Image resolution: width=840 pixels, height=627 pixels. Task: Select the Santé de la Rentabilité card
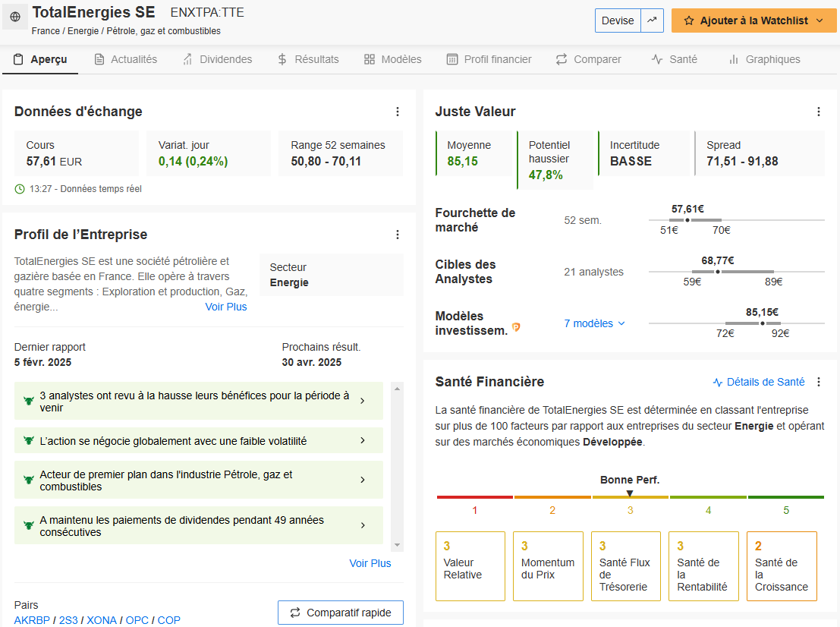point(704,566)
